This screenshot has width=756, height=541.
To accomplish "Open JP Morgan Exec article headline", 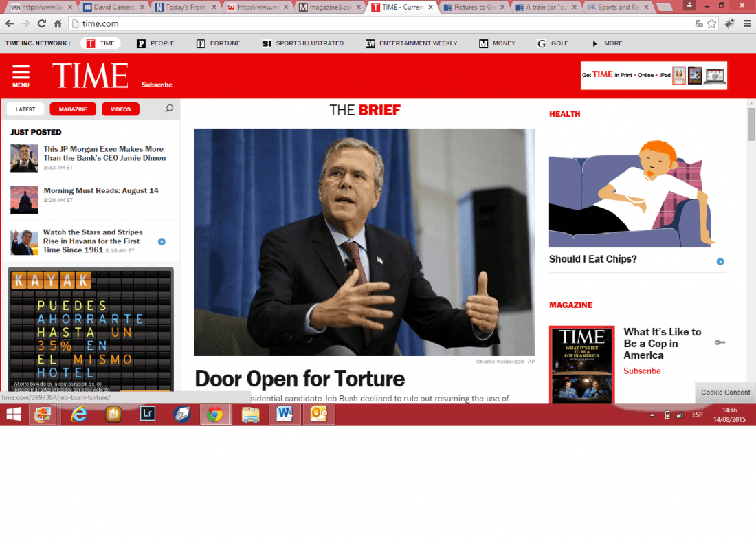I will click(104, 153).
